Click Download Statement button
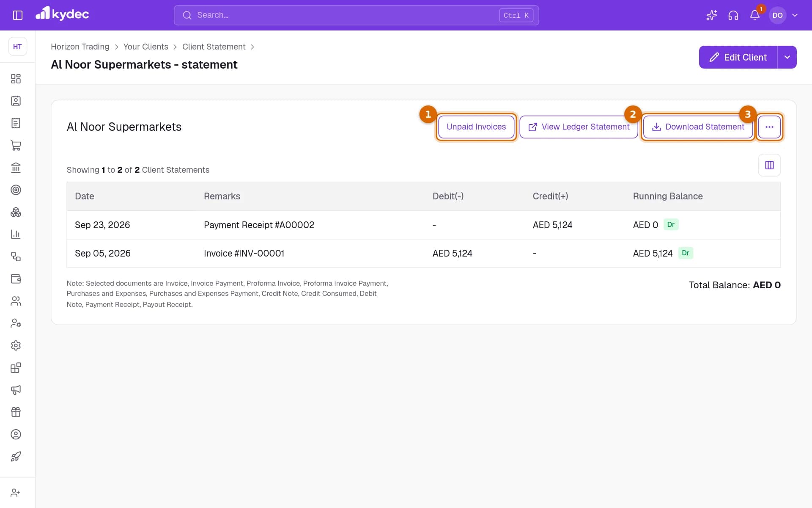The height and width of the screenshot is (508, 812). pos(698,127)
